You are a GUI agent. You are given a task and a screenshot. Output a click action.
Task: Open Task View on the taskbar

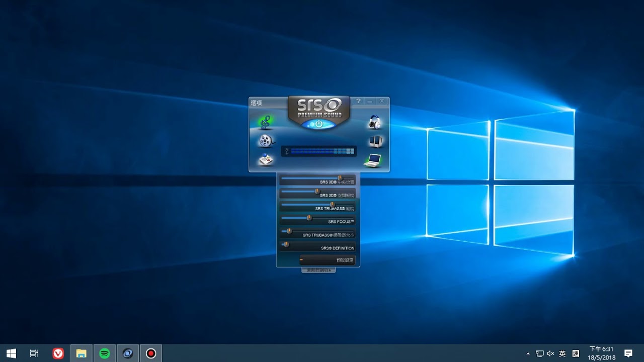tap(34, 353)
